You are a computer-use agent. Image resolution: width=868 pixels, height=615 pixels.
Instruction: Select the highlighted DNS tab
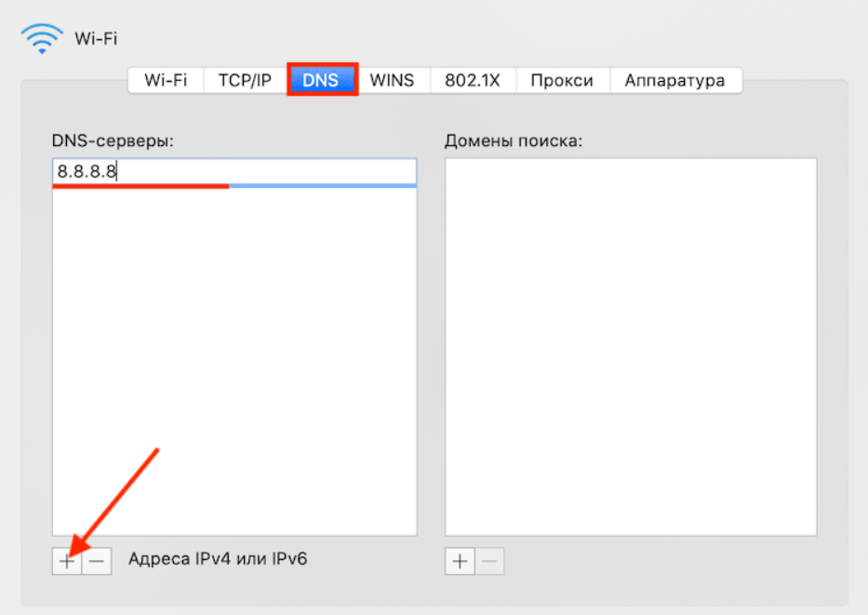[321, 80]
